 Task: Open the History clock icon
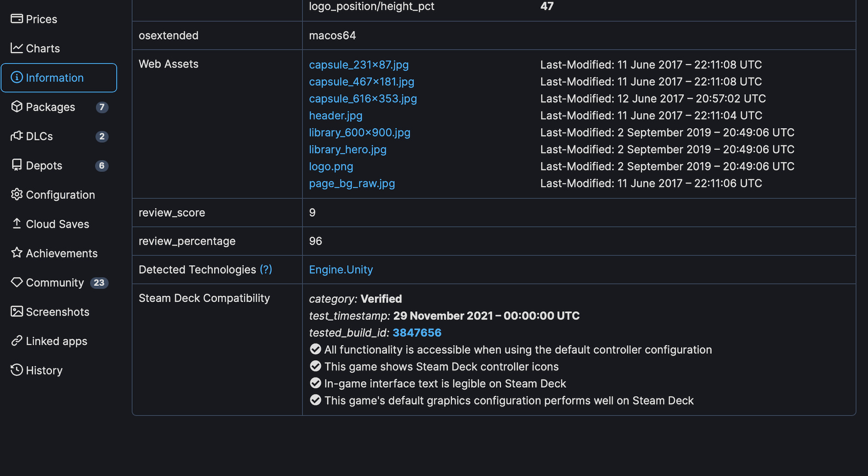coord(17,370)
